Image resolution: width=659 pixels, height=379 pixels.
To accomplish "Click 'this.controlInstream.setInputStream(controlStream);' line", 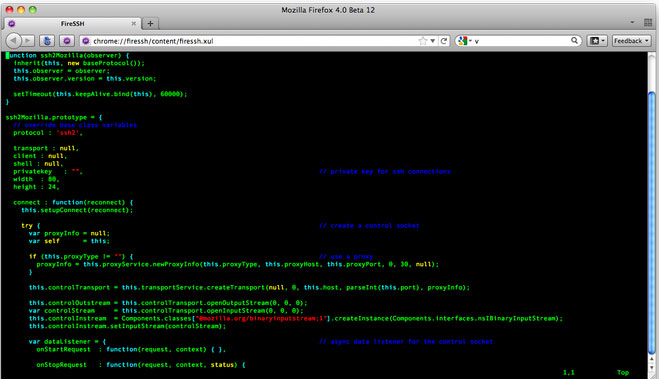I will [x=127, y=326].
